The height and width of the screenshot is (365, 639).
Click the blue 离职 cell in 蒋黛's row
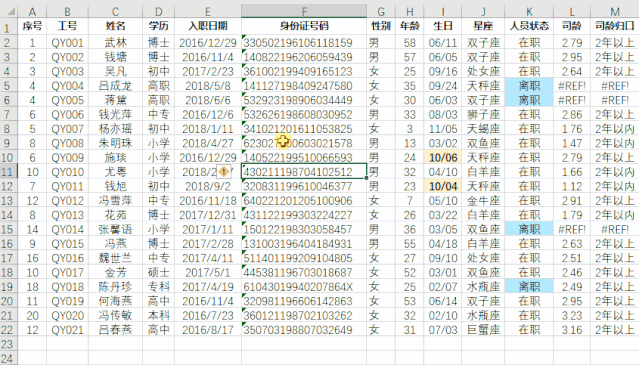[x=529, y=100]
